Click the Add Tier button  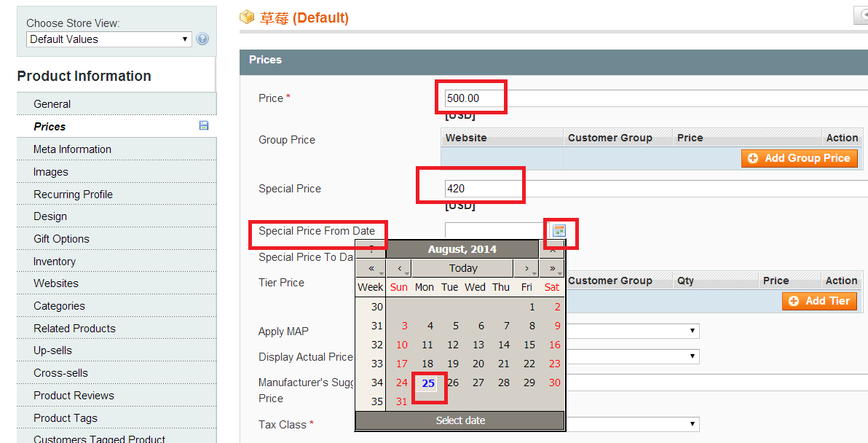point(819,301)
